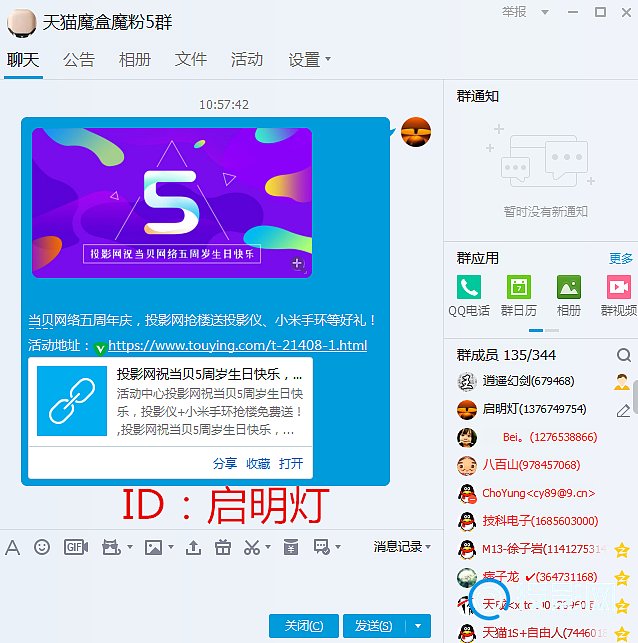Select member 启明灯(1376749754)
The height and width of the screenshot is (643, 638).
tap(534, 409)
